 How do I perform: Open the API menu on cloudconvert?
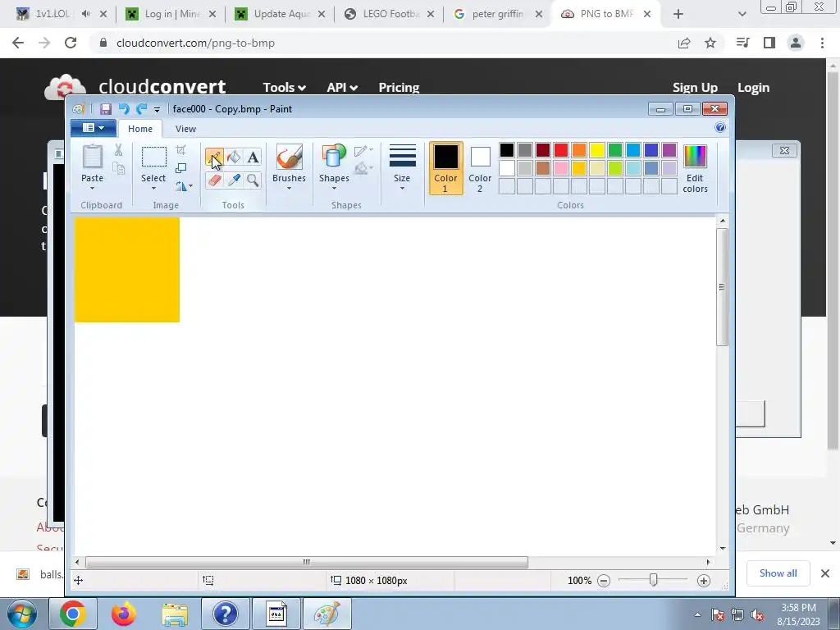click(x=342, y=87)
